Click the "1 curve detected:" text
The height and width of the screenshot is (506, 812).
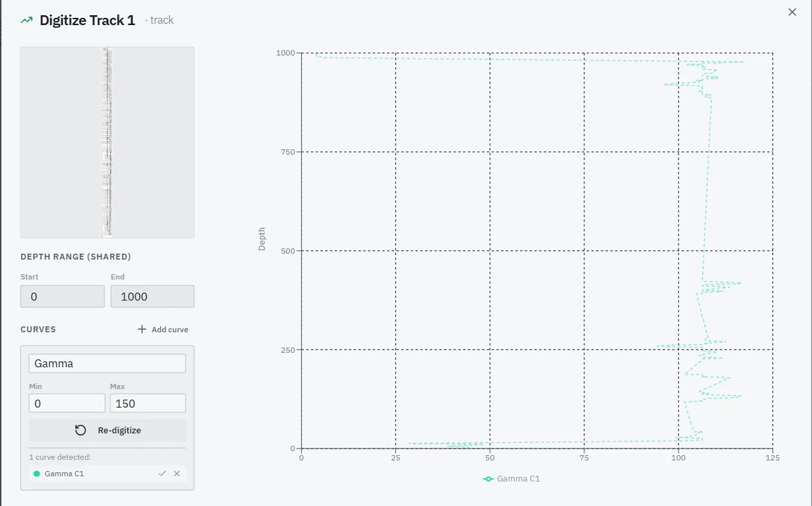click(60, 456)
